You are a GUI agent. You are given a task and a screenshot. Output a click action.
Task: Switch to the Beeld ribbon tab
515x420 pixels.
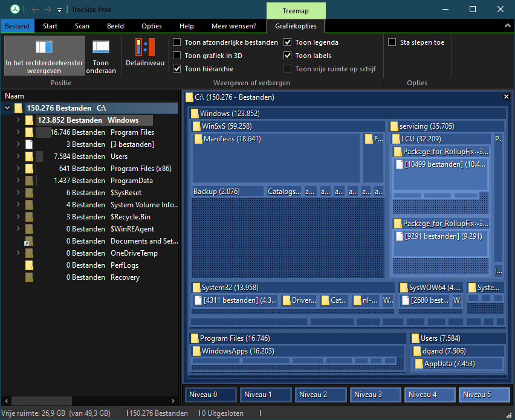115,26
